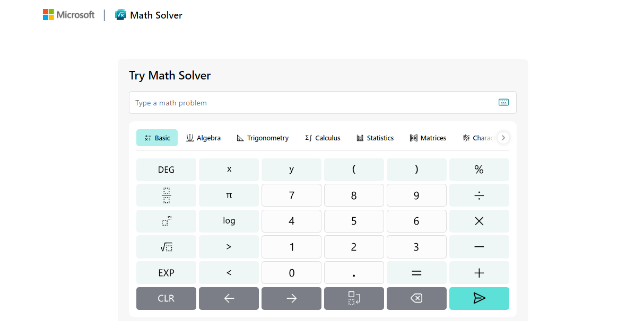Switch to the Algebra keypad tab
644x321 pixels.
coord(204,138)
